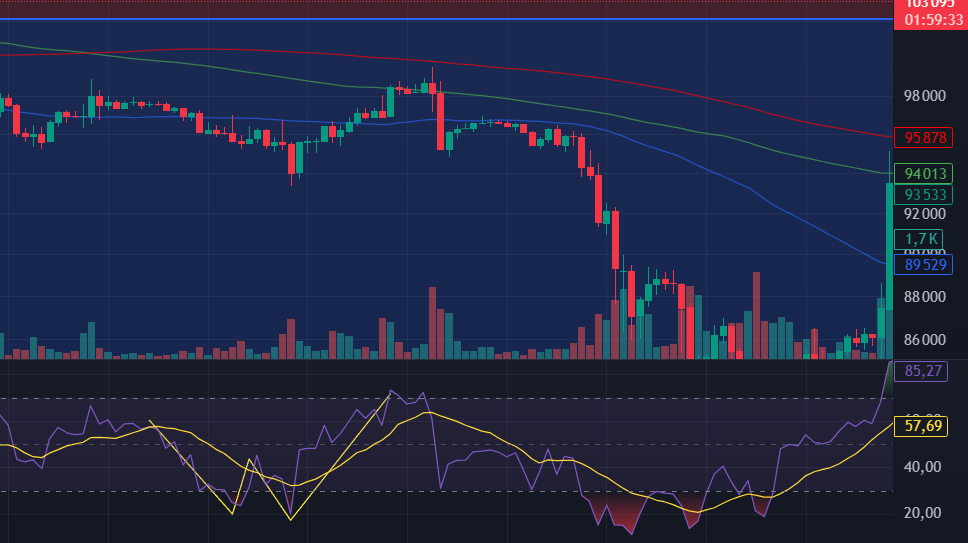Click the yellow 57,69 RSI average label
Image resolution: width=968 pixels, height=543 pixels.
click(925, 426)
